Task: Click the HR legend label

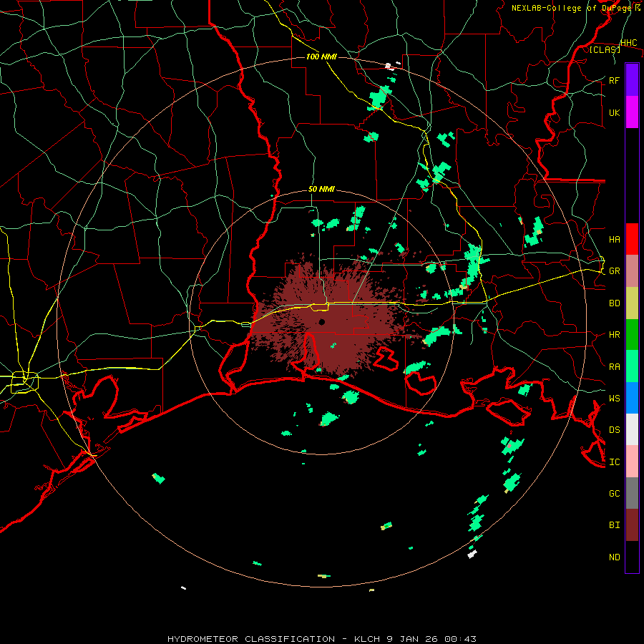Action: 614,335
